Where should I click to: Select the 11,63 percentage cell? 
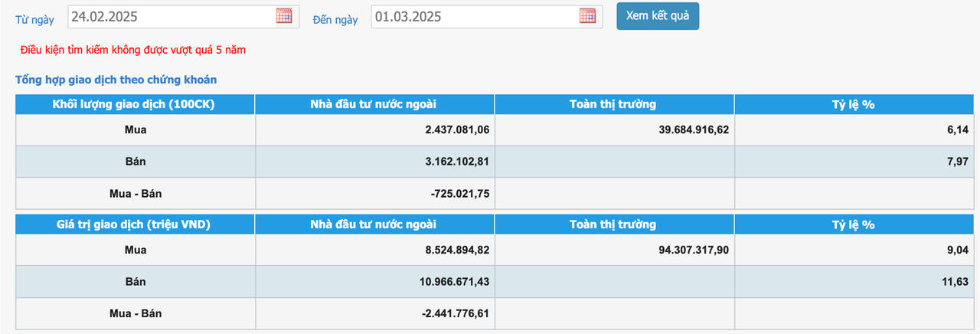click(x=954, y=282)
